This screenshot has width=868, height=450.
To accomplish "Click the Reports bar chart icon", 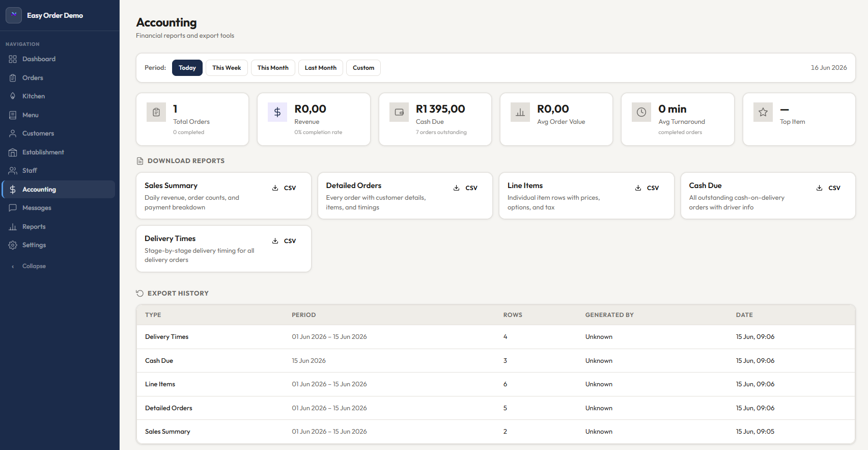I will pos(13,227).
